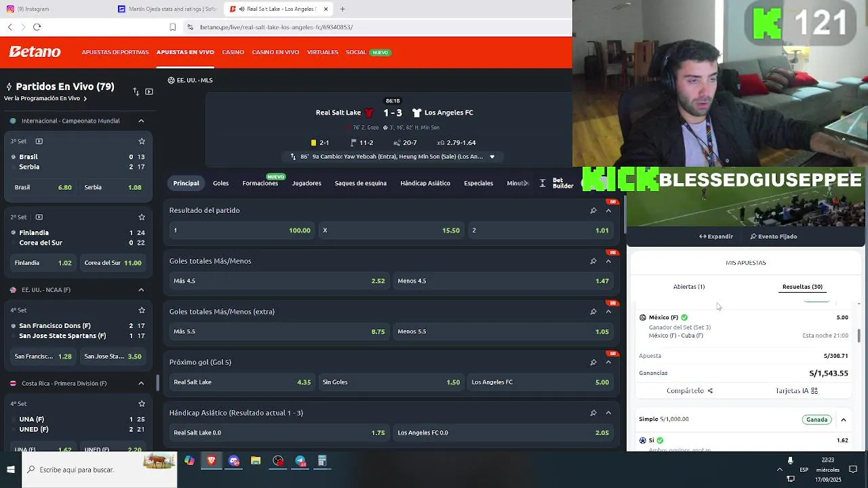Open the Casino menu item
Screen dimensions: 868x488
pyautogui.click(x=233, y=52)
